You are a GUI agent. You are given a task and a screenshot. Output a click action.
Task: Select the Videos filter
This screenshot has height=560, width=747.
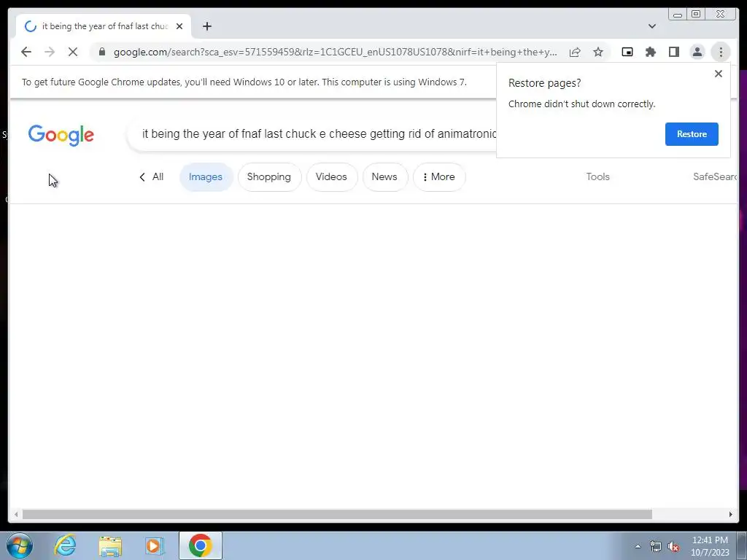332,176
